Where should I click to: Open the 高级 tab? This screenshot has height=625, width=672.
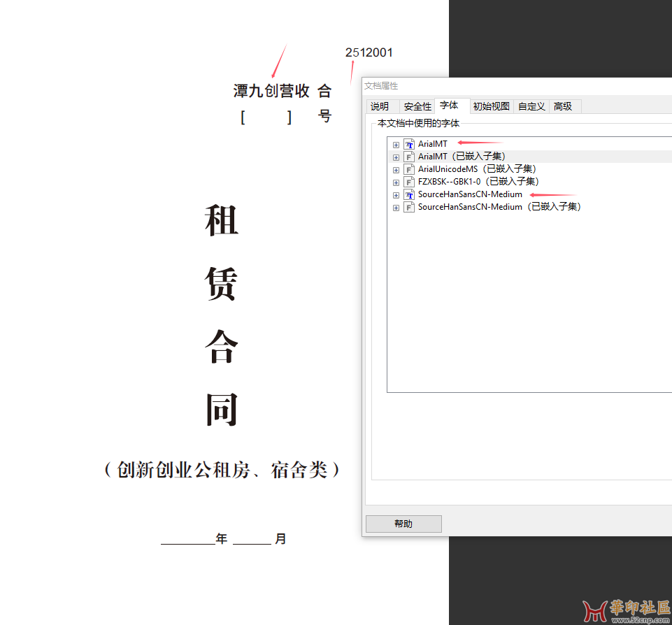[x=563, y=106]
